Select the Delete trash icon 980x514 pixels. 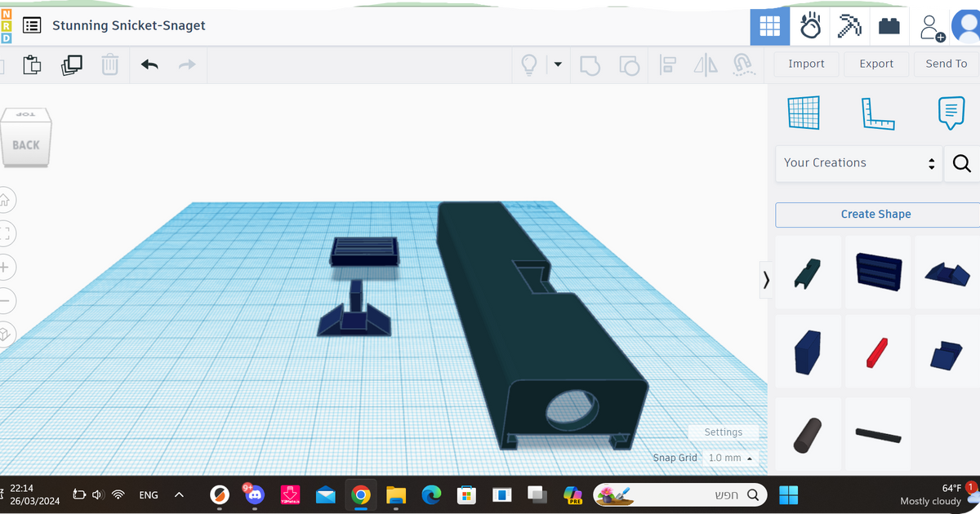pos(110,64)
